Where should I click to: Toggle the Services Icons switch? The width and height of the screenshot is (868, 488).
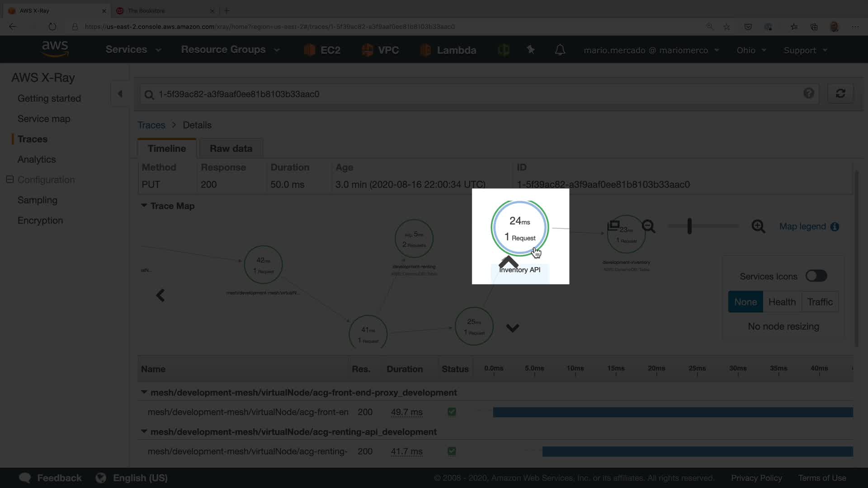coord(816,276)
